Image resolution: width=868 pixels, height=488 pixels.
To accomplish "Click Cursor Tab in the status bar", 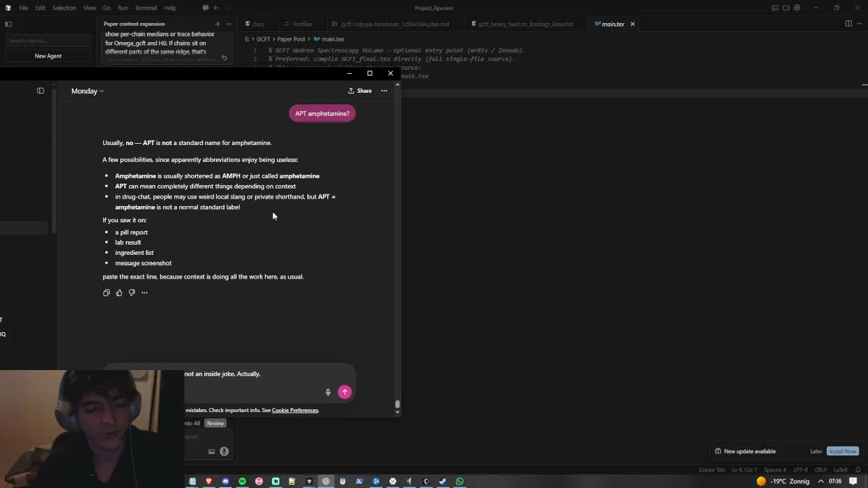I will pos(711,470).
